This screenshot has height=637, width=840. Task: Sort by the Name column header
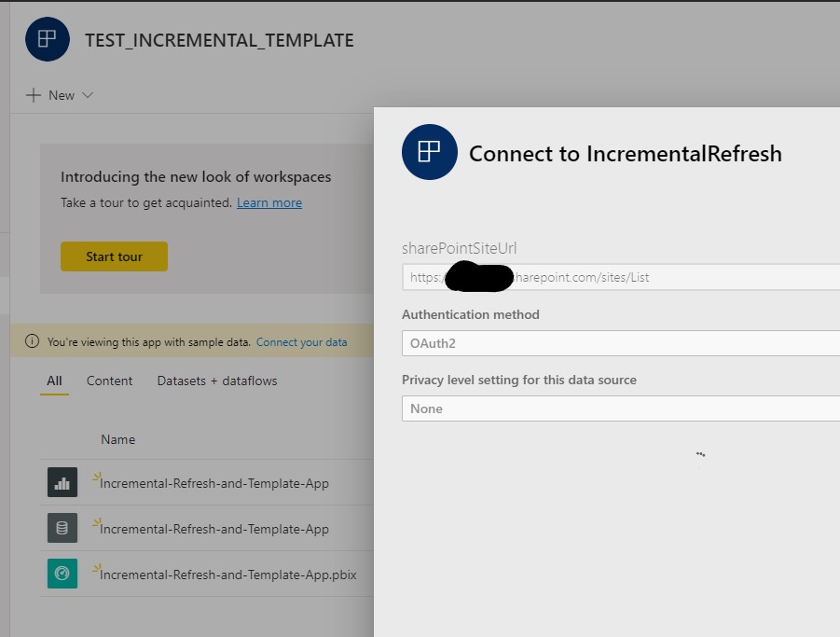pyautogui.click(x=117, y=439)
